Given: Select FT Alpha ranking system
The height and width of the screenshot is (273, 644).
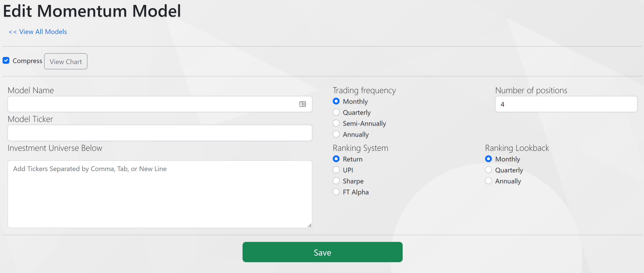Looking at the screenshot, I should point(336,192).
